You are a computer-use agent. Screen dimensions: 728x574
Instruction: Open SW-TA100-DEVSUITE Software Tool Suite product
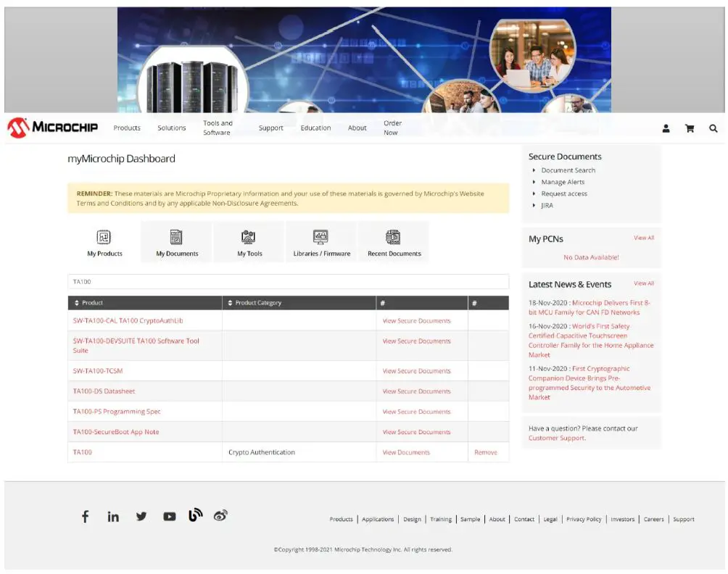coord(136,346)
